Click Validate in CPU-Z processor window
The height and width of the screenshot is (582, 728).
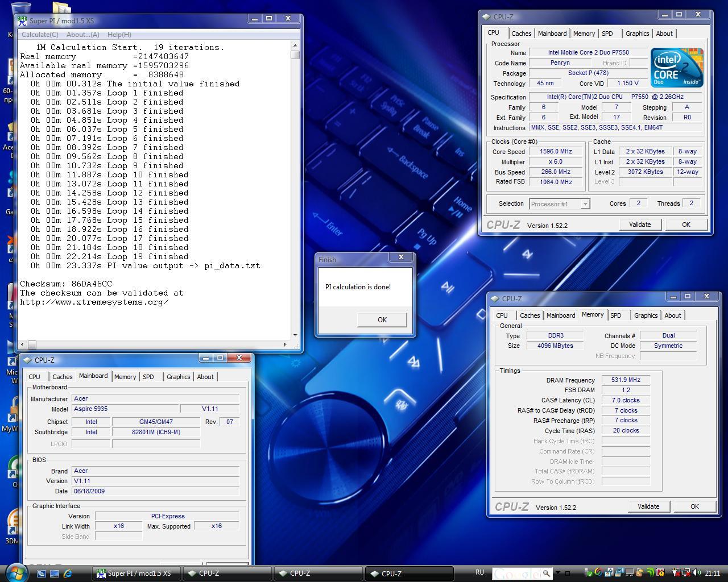point(640,225)
